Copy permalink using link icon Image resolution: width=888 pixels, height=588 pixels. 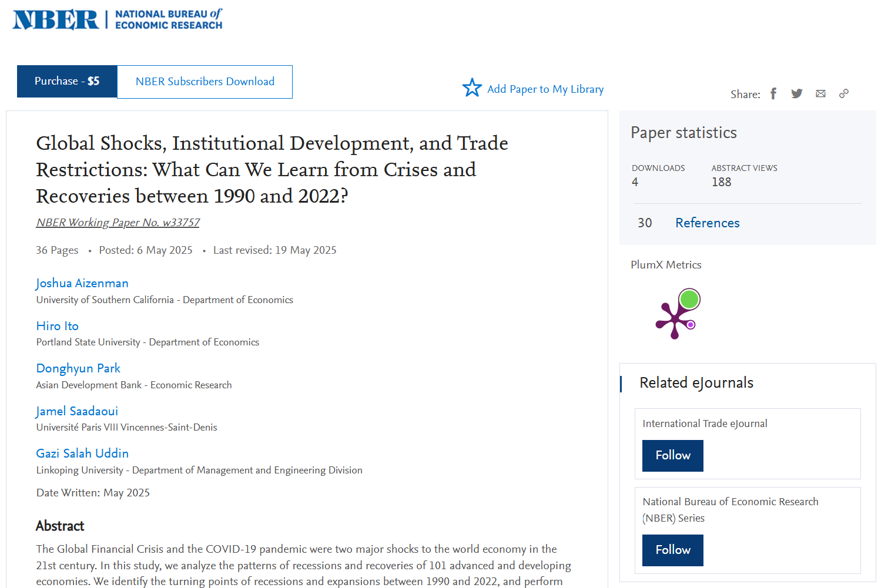point(844,93)
